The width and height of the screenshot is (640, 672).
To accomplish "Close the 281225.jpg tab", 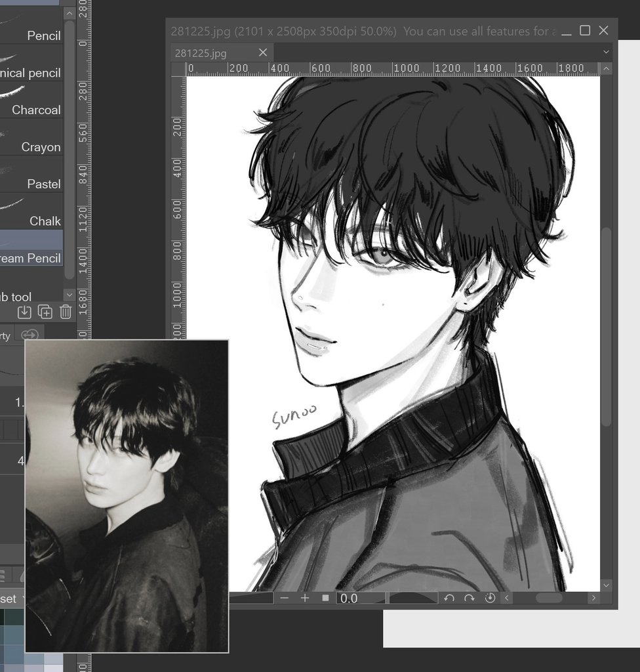I will click(263, 52).
